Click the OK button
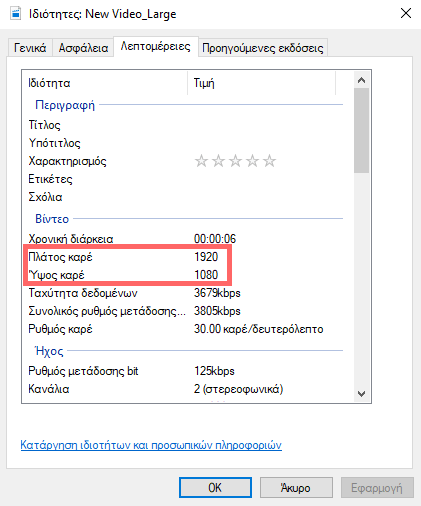This screenshot has width=421, height=506. [x=215, y=487]
